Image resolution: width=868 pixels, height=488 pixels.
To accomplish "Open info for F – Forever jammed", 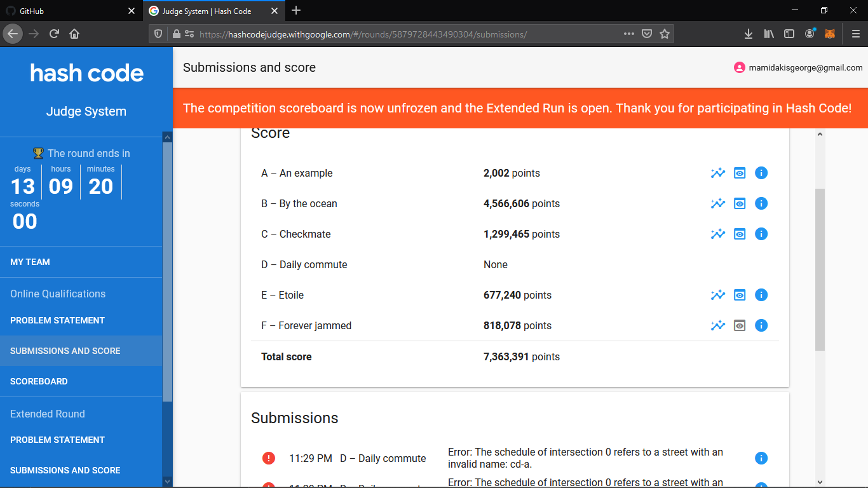I will 761,325.
